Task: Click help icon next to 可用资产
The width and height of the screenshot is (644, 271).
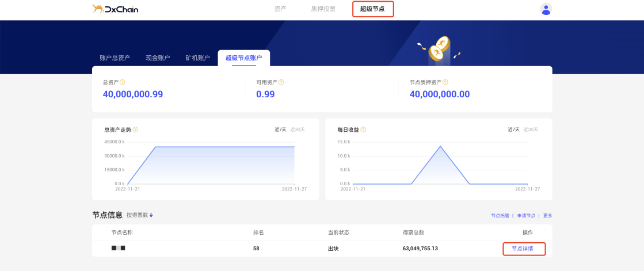Action: point(281,82)
